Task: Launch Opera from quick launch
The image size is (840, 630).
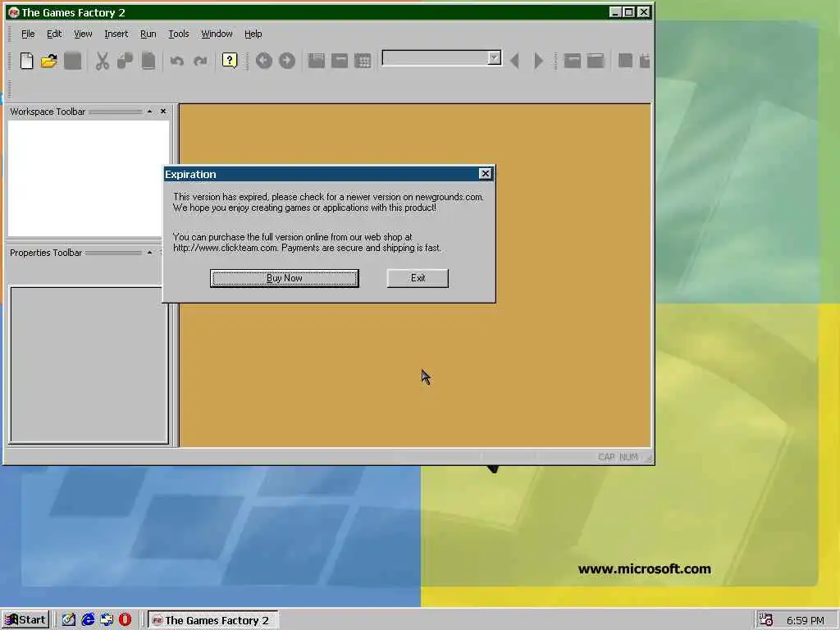Action: pyautogui.click(x=125, y=620)
